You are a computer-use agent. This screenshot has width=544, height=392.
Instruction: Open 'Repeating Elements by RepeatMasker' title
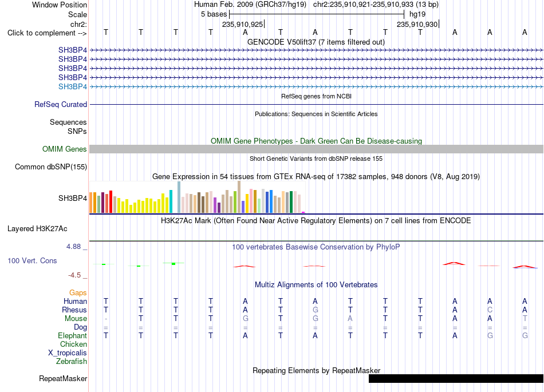[x=316, y=370]
